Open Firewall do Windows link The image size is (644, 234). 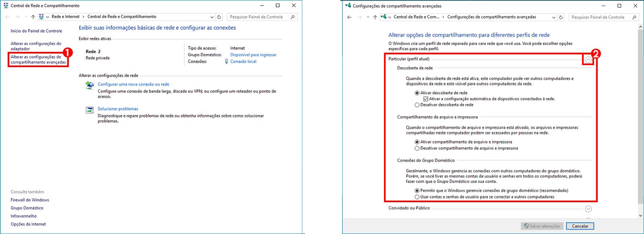(x=30, y=200)
